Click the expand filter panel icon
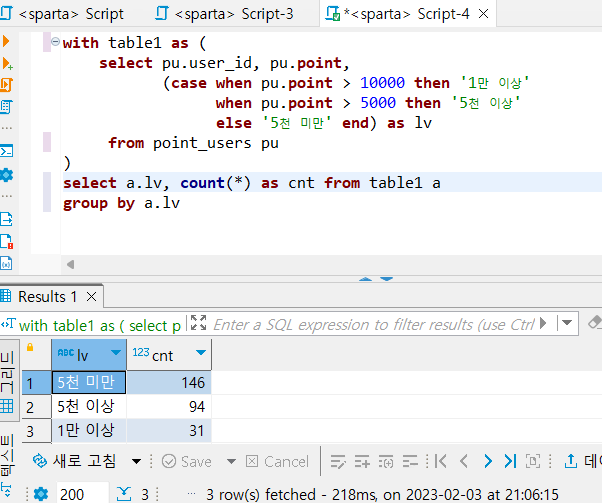The height and width of the screenshot is (503, 602). (x=198, y=323)
